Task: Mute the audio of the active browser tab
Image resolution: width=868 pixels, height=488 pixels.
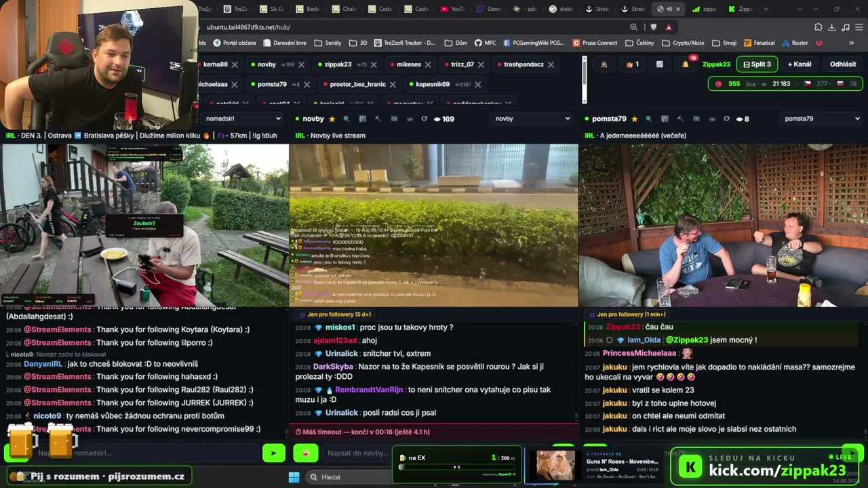Action: 669,9
